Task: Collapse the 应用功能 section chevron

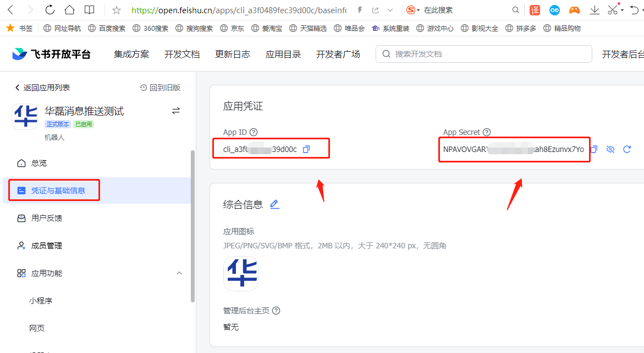Action: coord(179,273)
